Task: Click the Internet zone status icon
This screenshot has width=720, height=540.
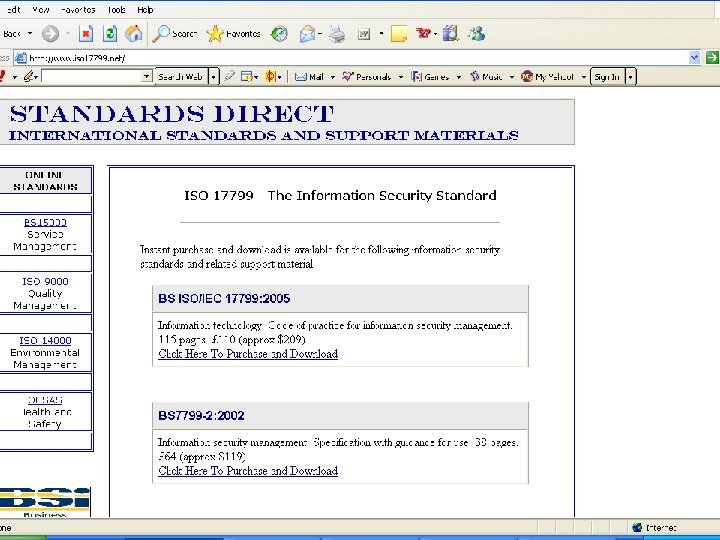Action: 637,528
